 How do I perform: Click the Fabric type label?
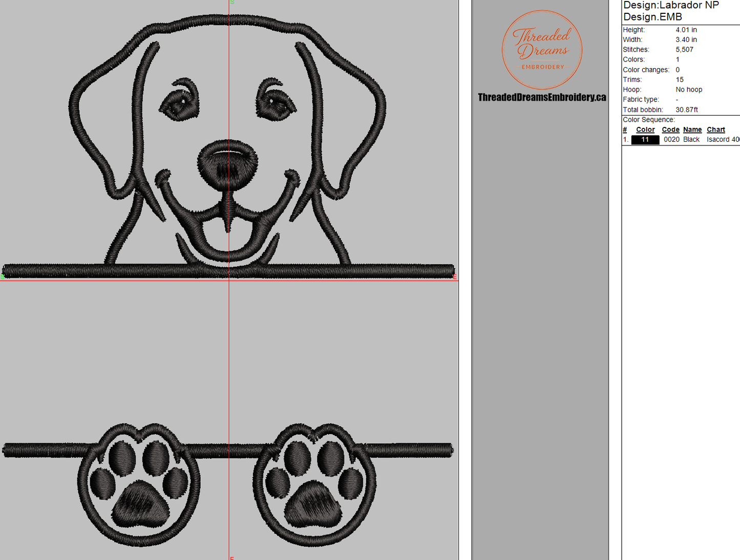pyautogui.click(x=641, y=99)
